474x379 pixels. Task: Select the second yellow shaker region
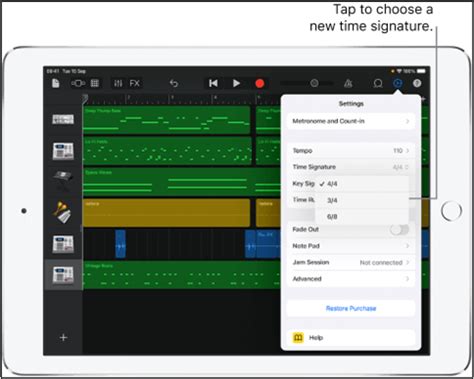coord(268,213)
